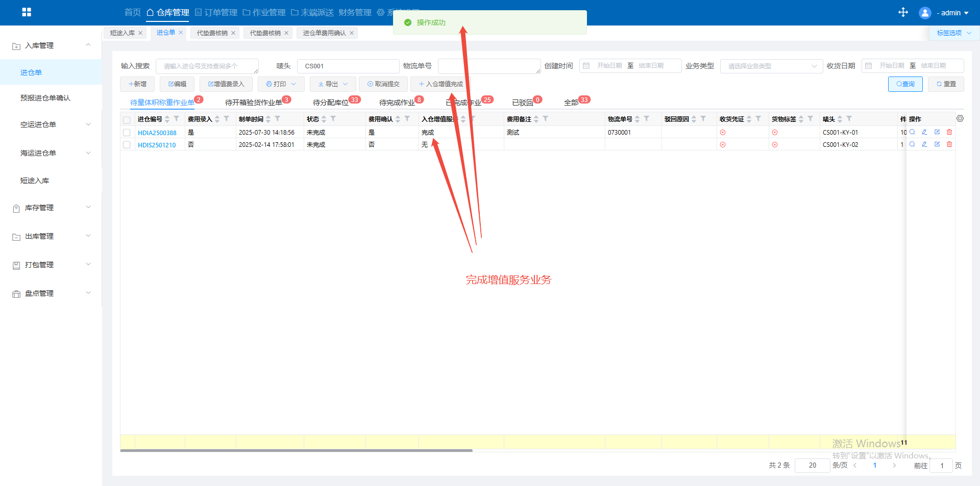Switch to the 待分配库位 tab
The image size is (980, 486).
pyautogui.click(x=331, y=103)
